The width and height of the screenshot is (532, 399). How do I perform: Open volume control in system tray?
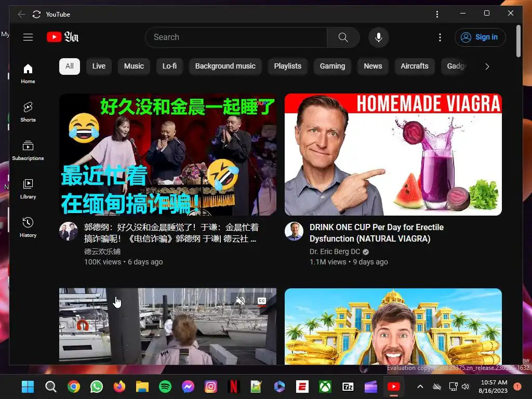click(465, 387)
